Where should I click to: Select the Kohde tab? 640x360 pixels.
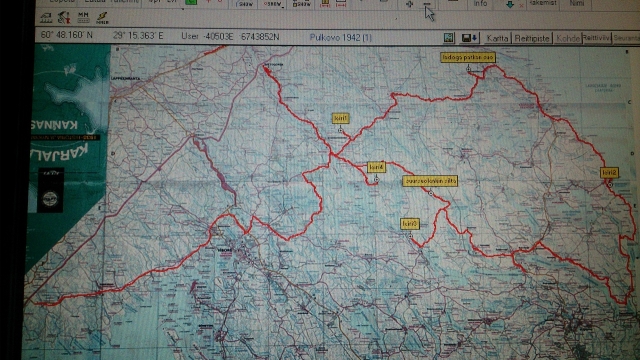(x=567, y=38)
